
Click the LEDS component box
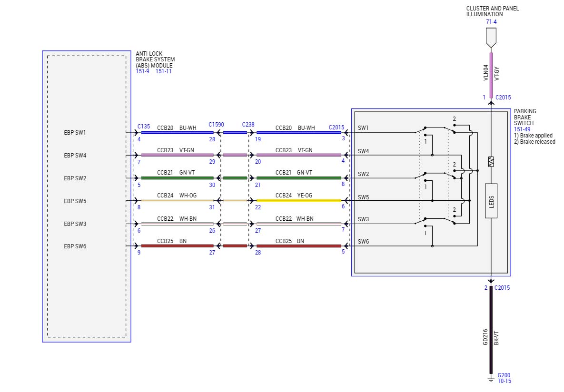(491, 200)
